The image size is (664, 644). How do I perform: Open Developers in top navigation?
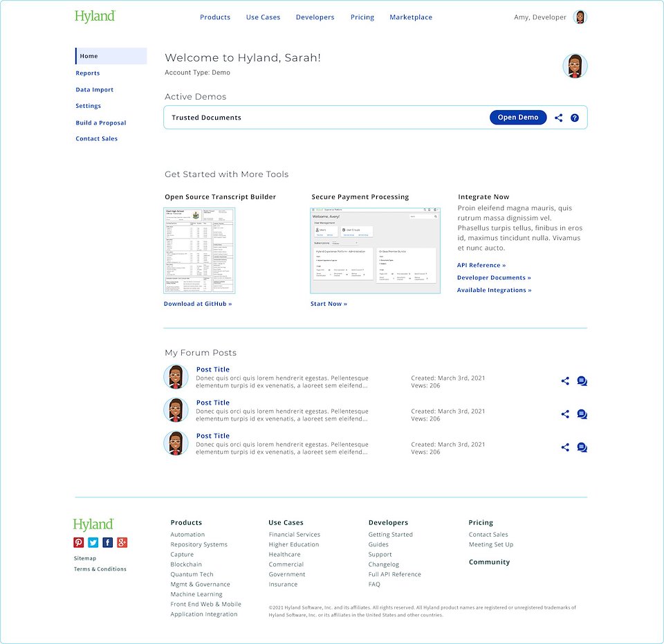coord(315,17)
